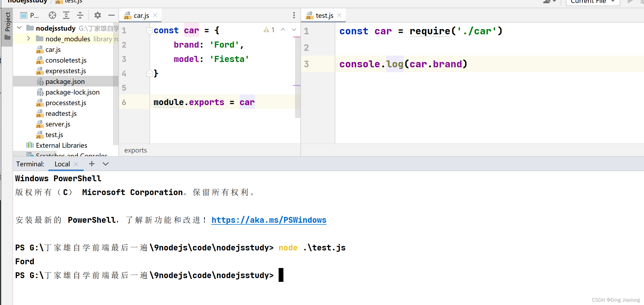The width and height of the screenshot is (644, 305).
Task: Click the Run button in top toolbar
Action: (630, 2)
